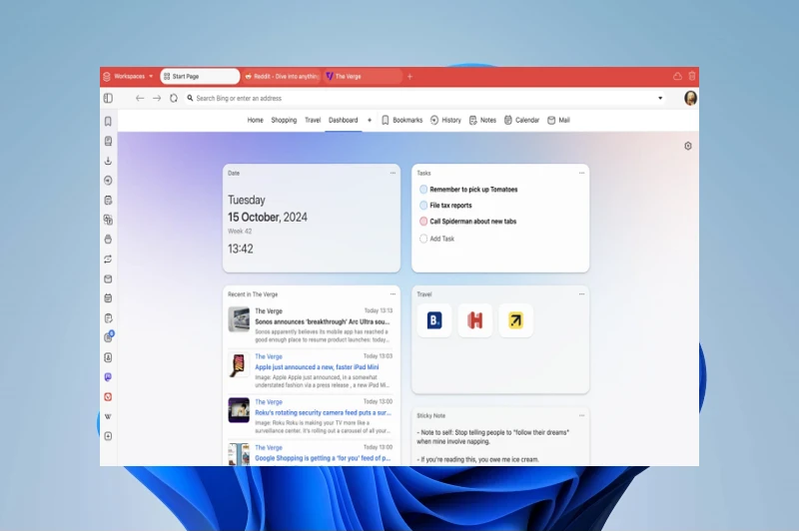
Task: Open the red Vivaldi web panel
Action: (x=108, y=397)
